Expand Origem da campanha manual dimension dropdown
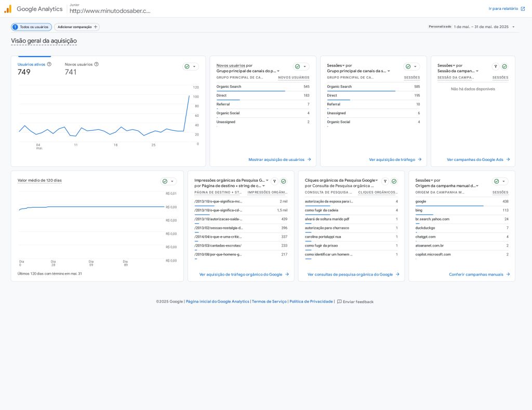This screenshot has width=532, height=410. coord(477,186)
